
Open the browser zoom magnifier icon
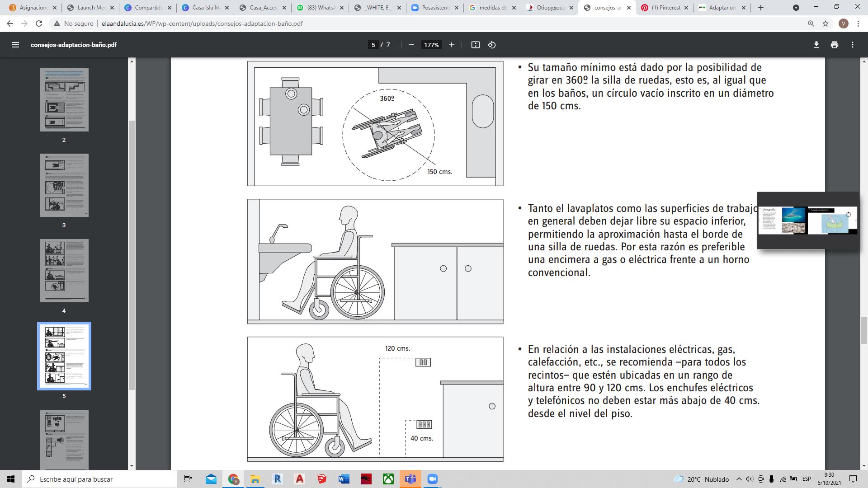click(811, 23)
